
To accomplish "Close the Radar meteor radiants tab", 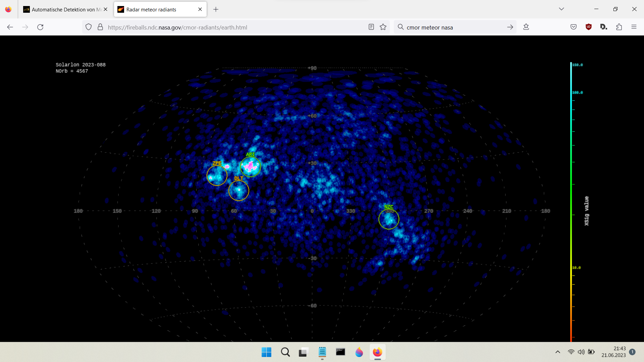I will point(200,9).
